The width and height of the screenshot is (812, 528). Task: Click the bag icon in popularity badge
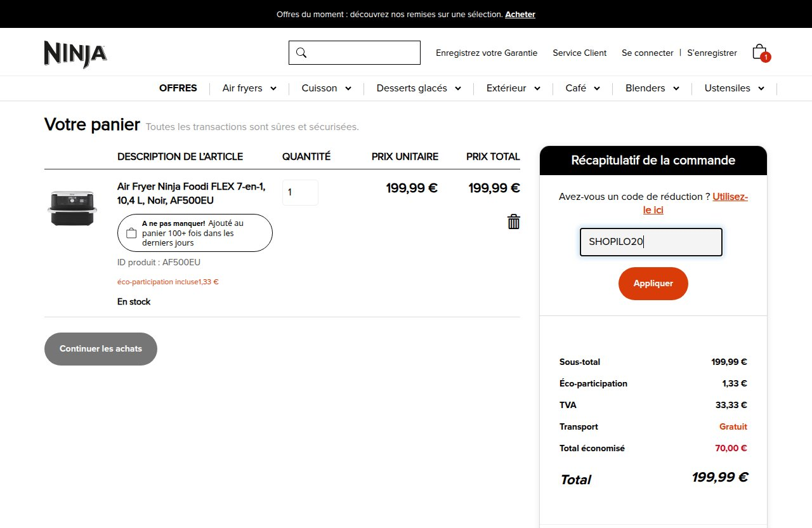(x=131, y=233)
